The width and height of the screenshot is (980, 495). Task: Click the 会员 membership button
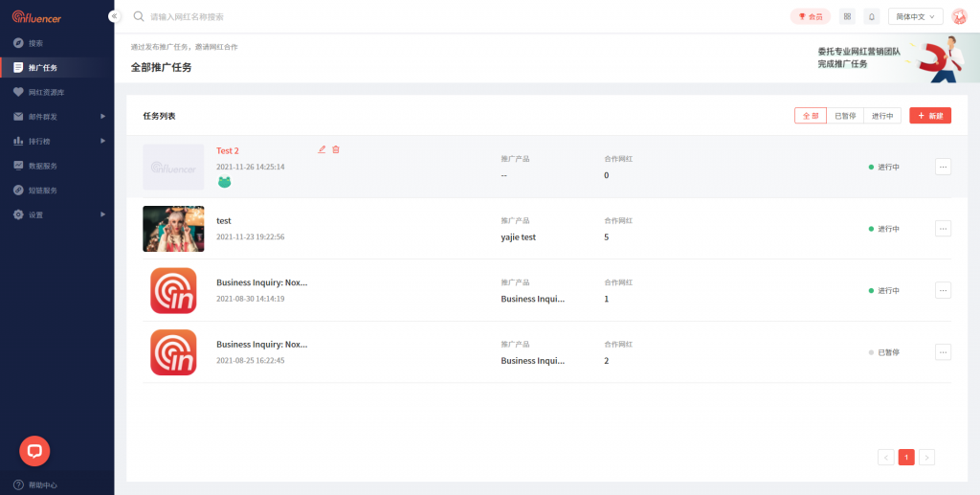click(x=811, y=16)
